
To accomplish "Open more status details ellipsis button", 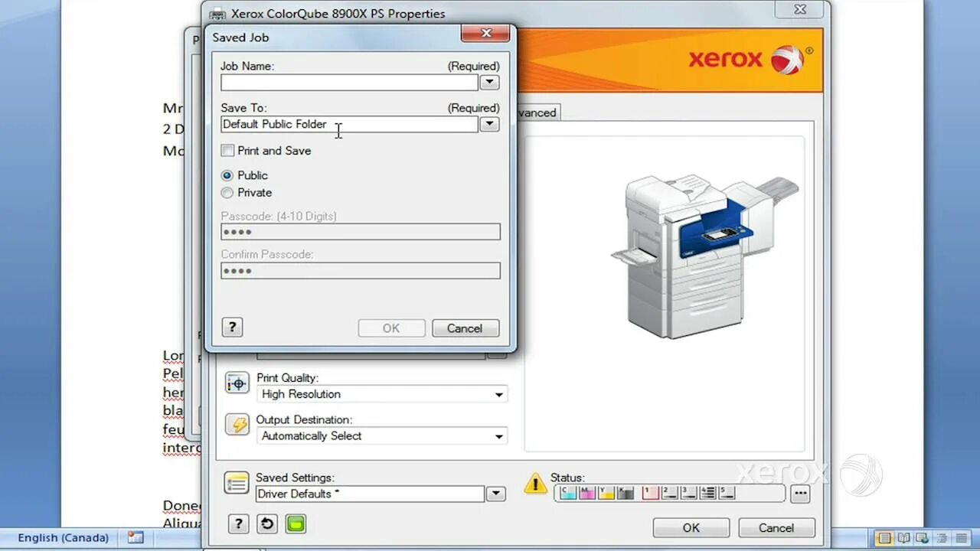I will 800,494.
